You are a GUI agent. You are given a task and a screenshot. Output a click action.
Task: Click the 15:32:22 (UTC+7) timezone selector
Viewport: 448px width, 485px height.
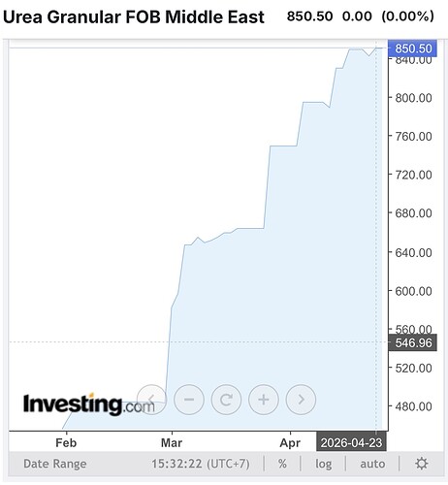[x=201, y=464]
